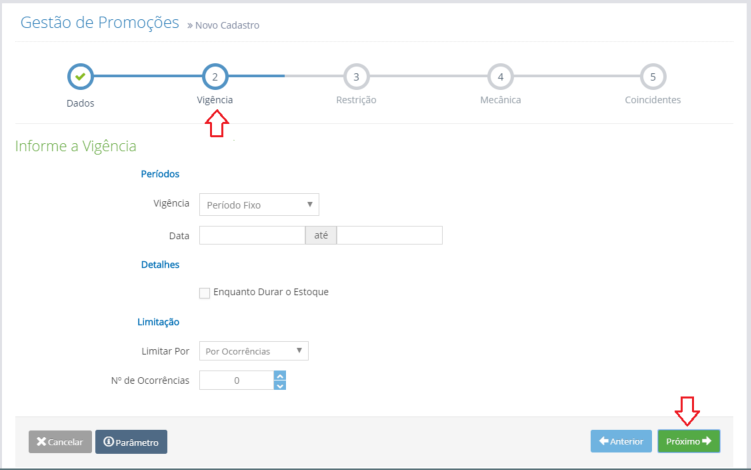
Task: Jump to step 4 Mecânica circle
Action: click(500, 77)
